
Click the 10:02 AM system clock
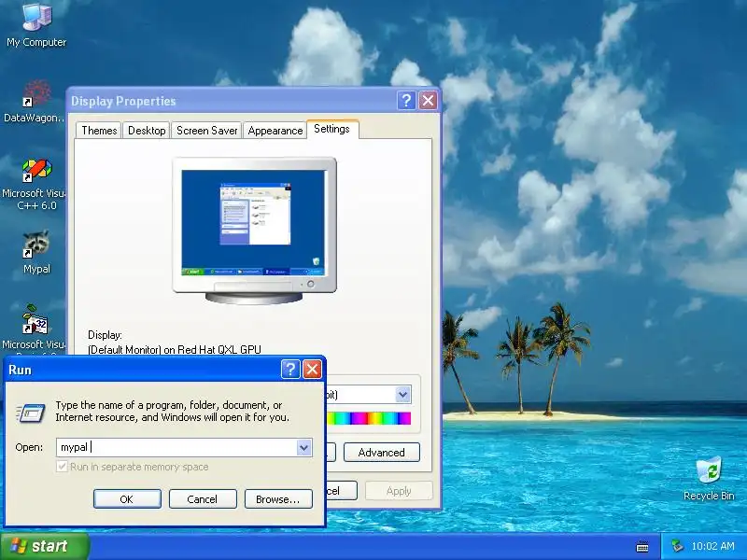[x=712, y=546]
